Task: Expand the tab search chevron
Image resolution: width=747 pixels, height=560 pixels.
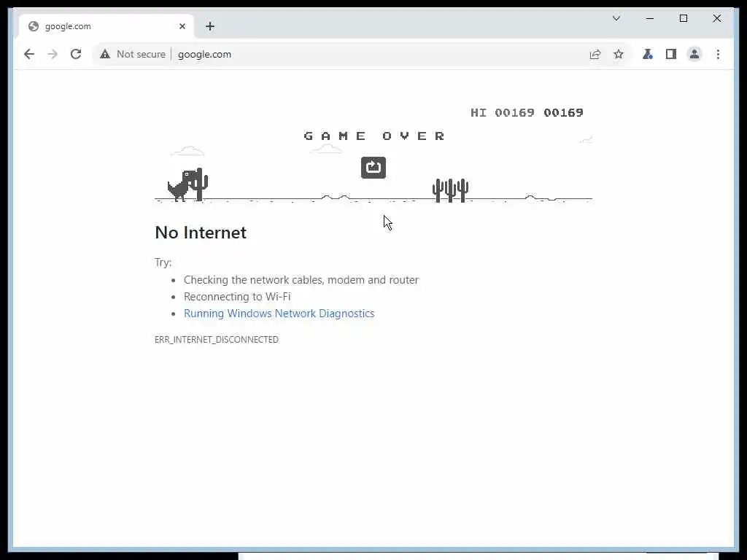Action: point(616,18)
